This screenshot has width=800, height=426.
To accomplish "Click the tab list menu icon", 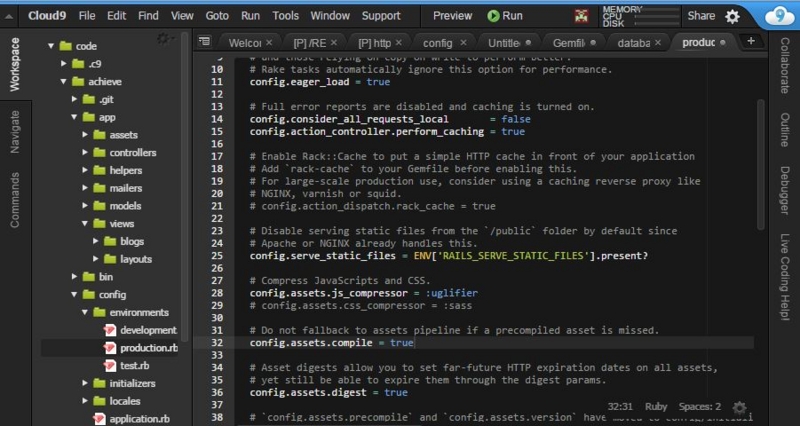I will click(x=204, y=41).
